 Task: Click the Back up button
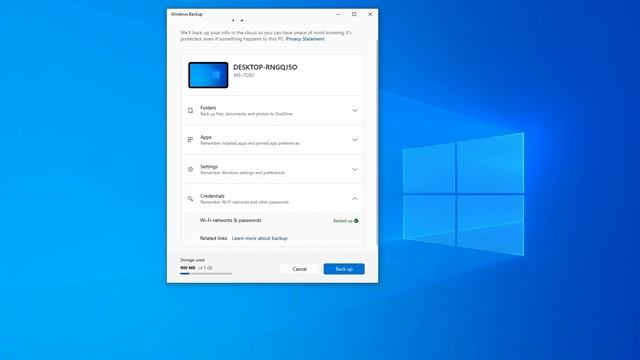pos(344,269)
